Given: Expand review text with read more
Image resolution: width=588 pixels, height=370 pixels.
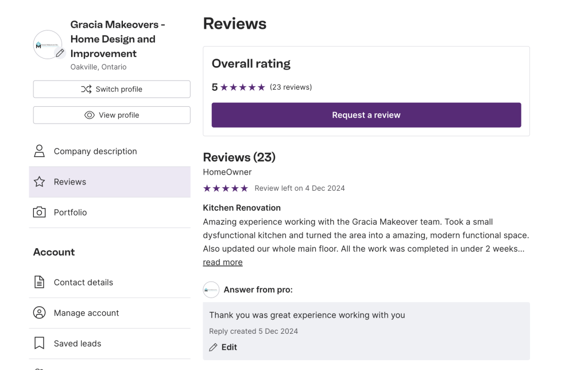Looking at the screenshot, I should pyautogui.click(x=223, y=263).
